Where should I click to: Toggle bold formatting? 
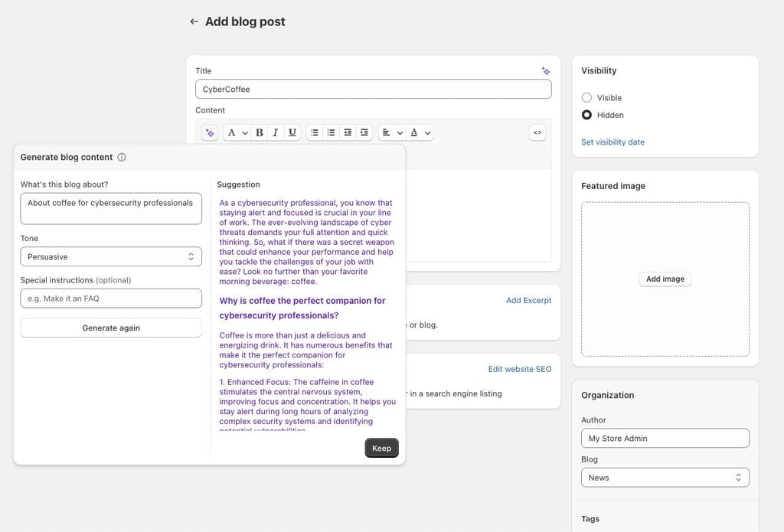259,132
